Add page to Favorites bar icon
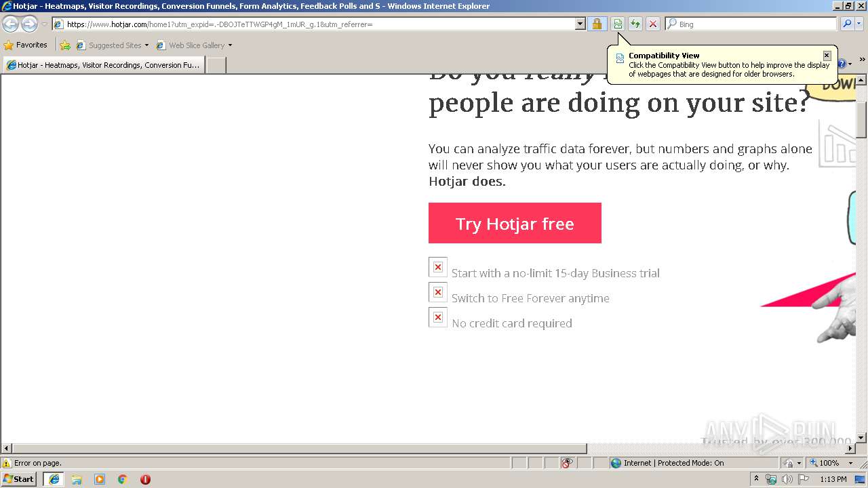This screenshot has width=868, height=488. click(x=65, y=45)
